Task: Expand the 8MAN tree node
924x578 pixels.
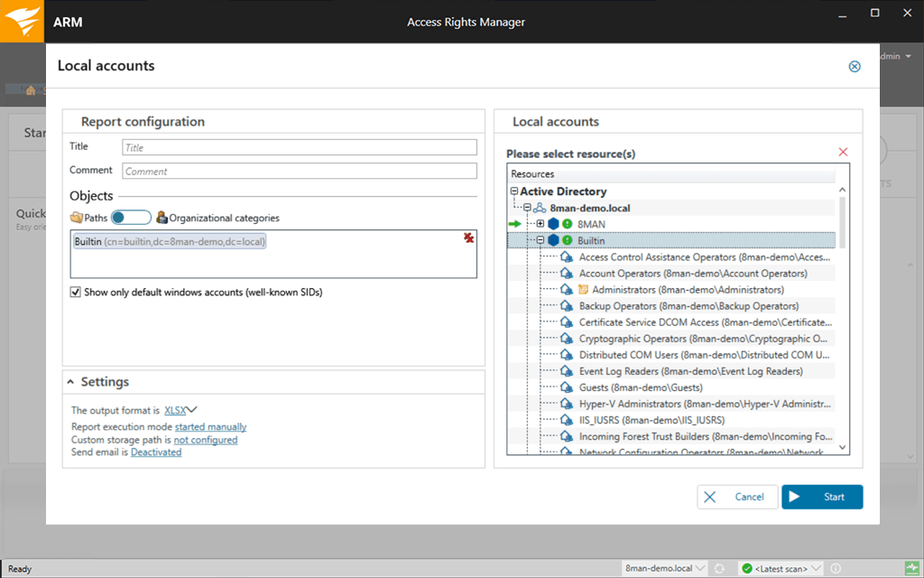Action: 540,223
